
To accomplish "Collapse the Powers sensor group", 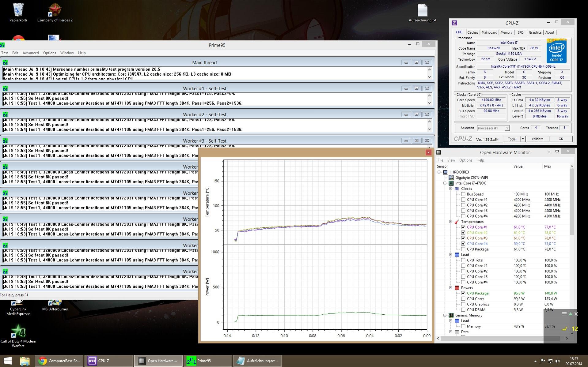I will pos(451,288).
